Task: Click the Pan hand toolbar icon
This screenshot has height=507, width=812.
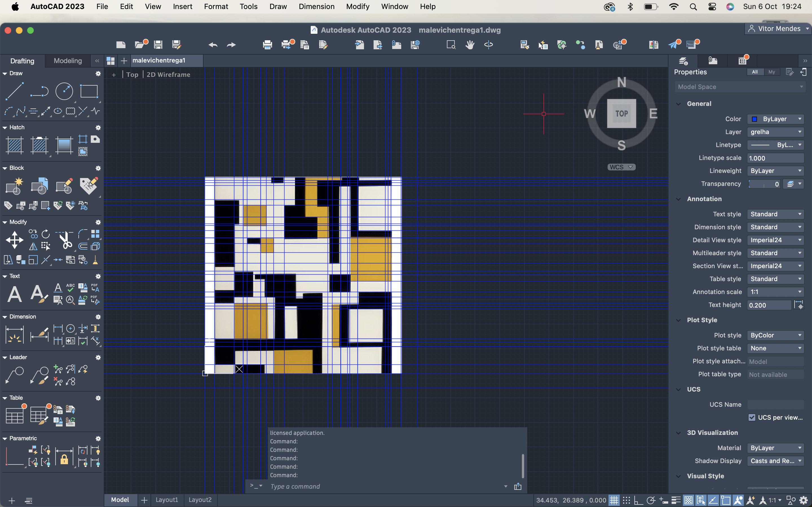Action: pyautogui.click(x=470, y=45)
